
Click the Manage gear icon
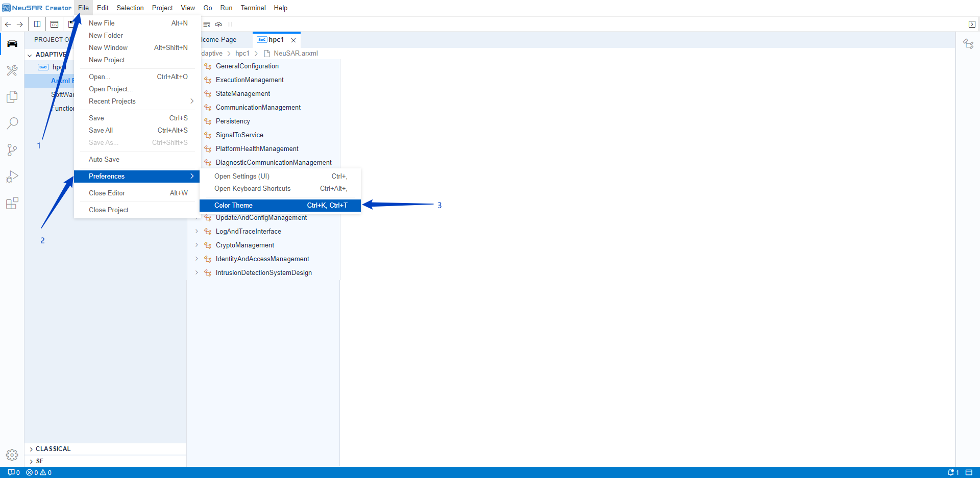tap(12, 455)
